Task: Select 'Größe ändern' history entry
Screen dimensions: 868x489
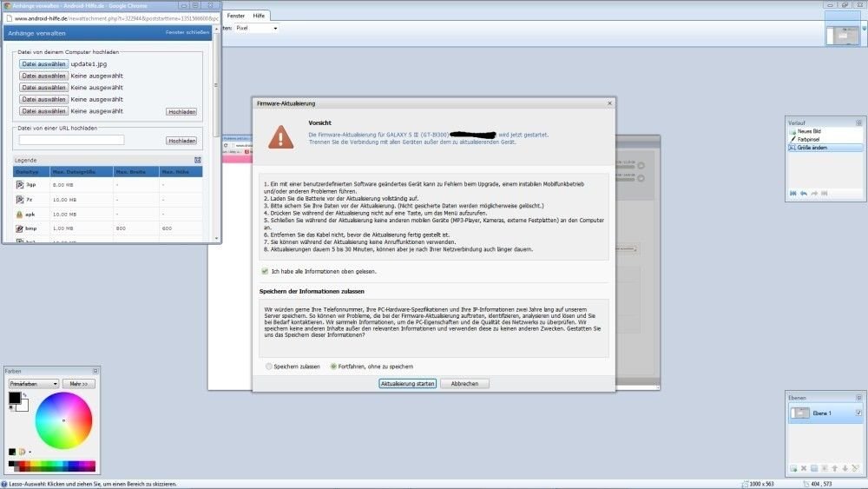Action: tap(825, 148)
